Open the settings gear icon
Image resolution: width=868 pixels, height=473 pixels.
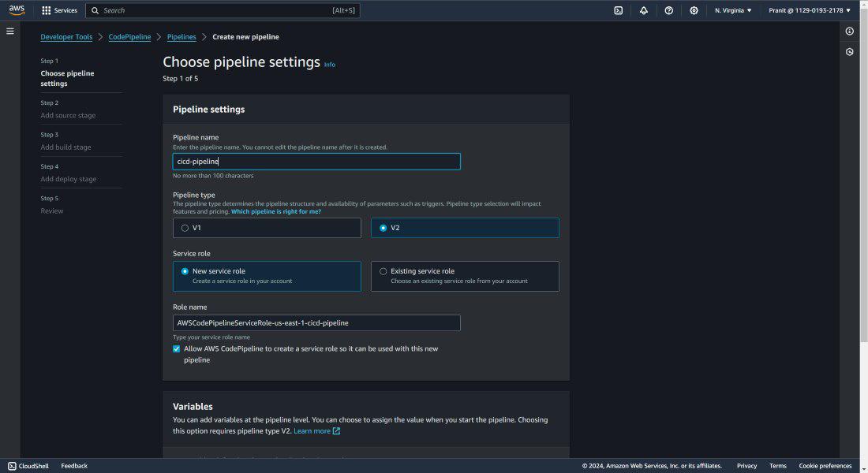pyautogui.click(x=694, y=10)
